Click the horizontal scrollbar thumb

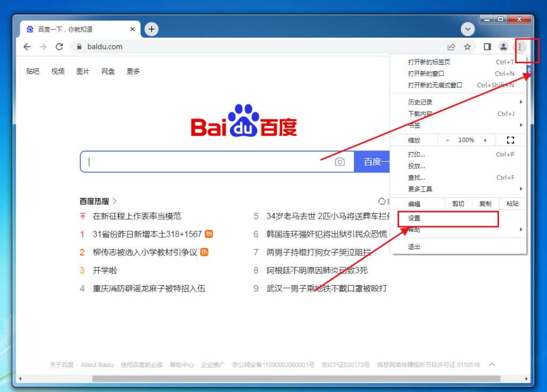click(x=296, y=379)
